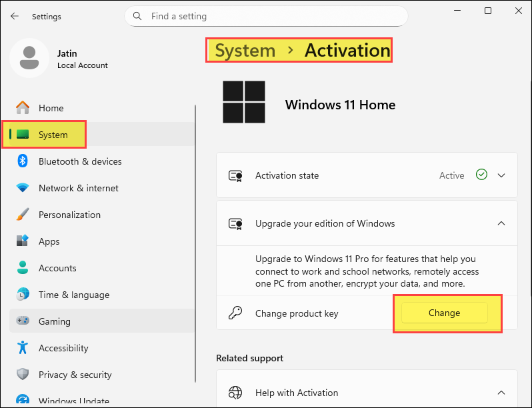Close the Settings window

pos(519,11)
